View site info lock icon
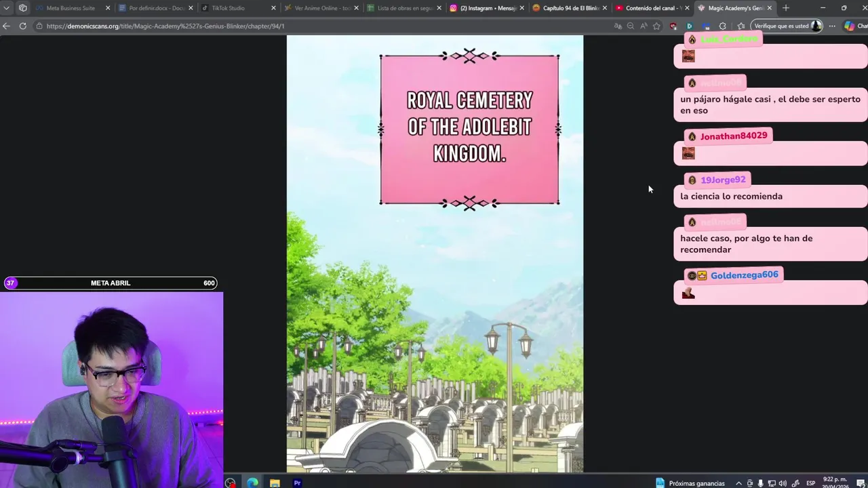 coord(39,26)
